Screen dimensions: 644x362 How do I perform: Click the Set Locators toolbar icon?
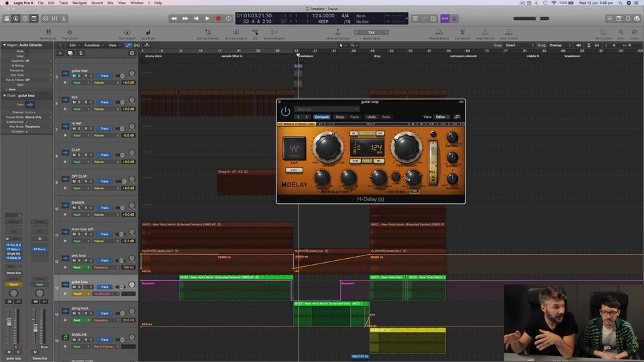(x=603, y=32)
